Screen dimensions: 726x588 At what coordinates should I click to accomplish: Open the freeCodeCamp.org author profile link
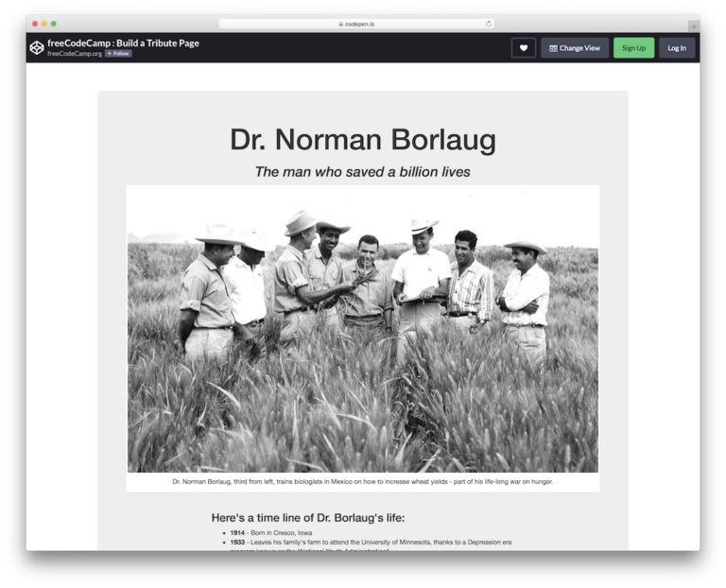pyautogui.click(x=75, y=54)
